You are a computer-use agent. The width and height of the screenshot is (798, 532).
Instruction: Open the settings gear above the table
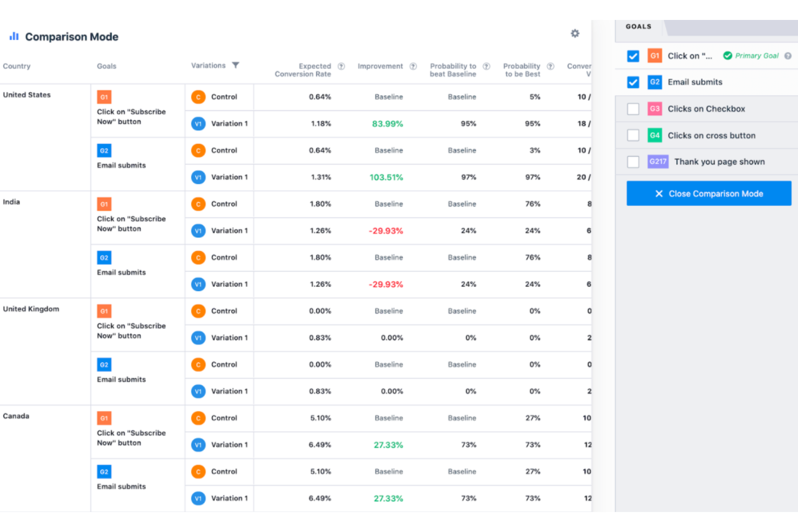(x=575, y=33)
